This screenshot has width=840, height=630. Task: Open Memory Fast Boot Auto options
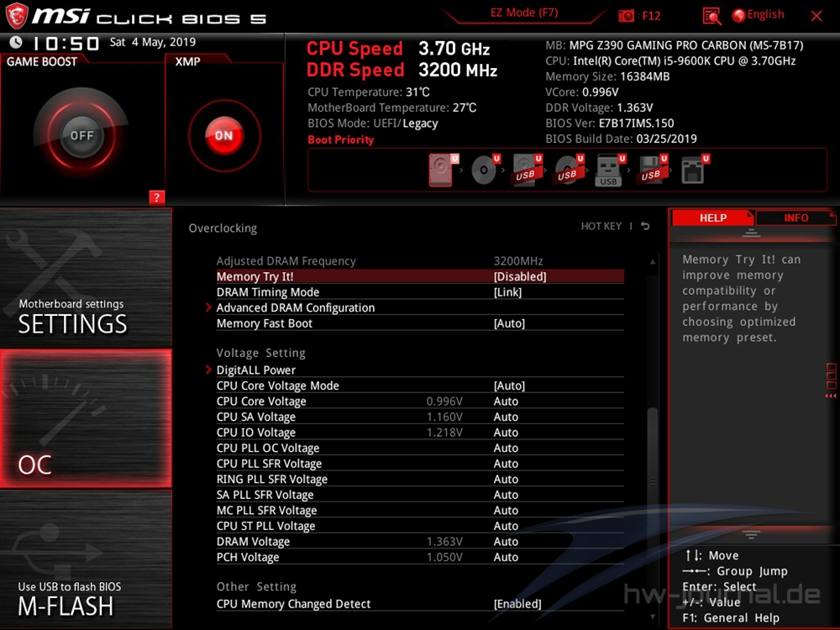point(509,323)
